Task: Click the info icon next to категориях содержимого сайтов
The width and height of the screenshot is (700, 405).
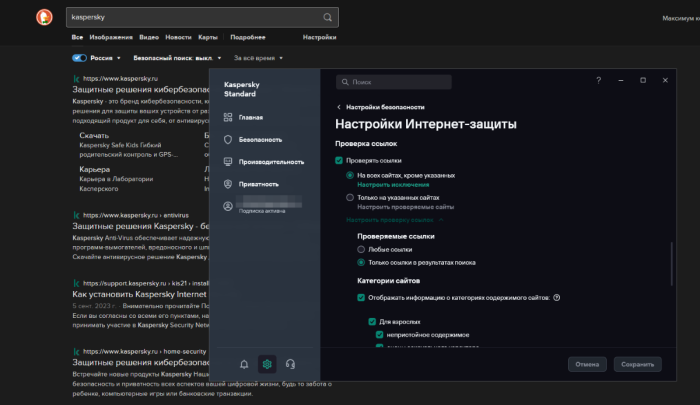Action: coord(557,298)
